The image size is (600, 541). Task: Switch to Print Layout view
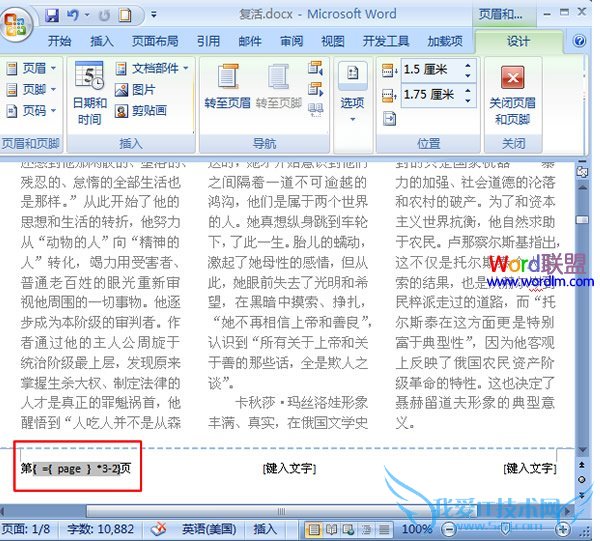point(313,530)
